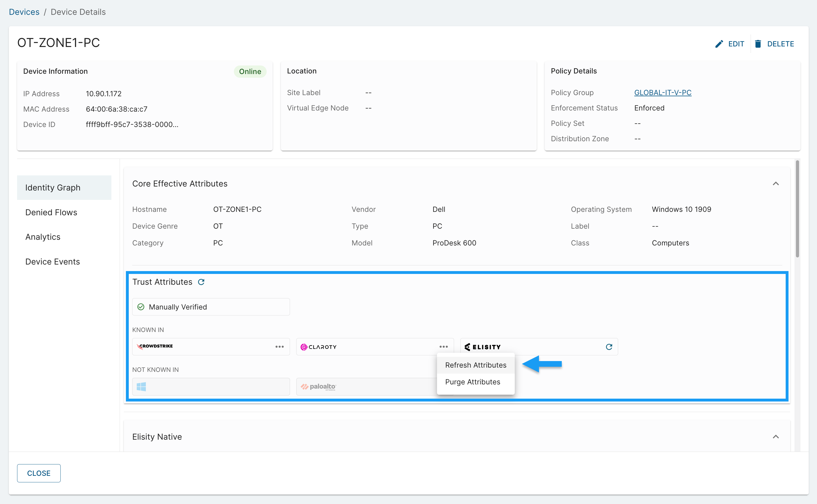
Task: Go back to the Devices breadcrumb
Action: coord(24,12)
